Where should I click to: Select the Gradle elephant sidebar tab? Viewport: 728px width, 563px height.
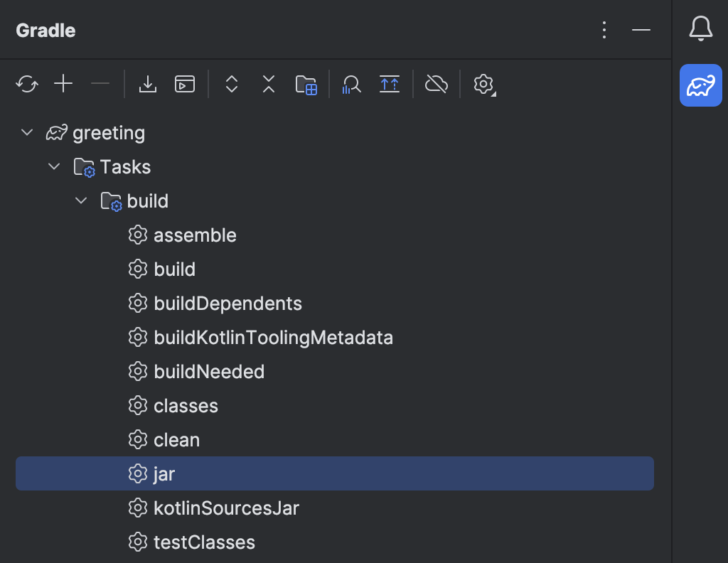click(700, 85)
